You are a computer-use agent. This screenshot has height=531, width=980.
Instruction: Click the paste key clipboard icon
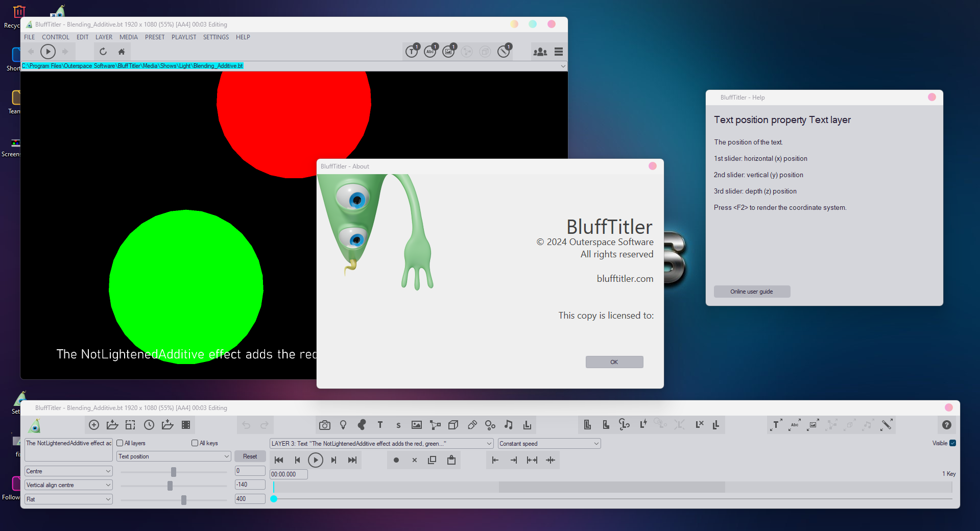(x=451, y=460)
